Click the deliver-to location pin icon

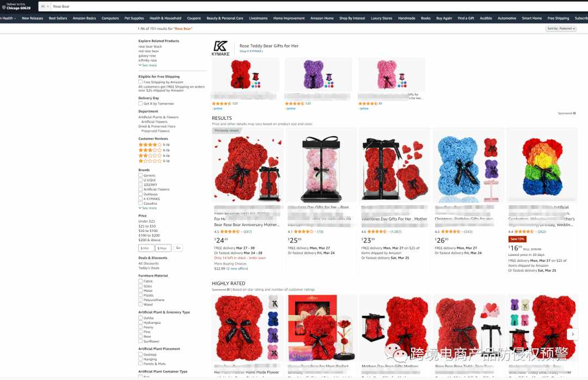(x=3, y=7)
